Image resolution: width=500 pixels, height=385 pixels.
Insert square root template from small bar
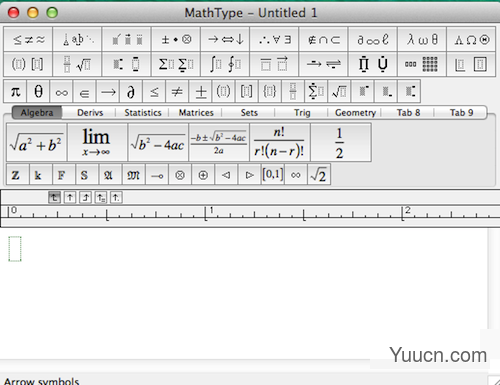tap(339, 91)
